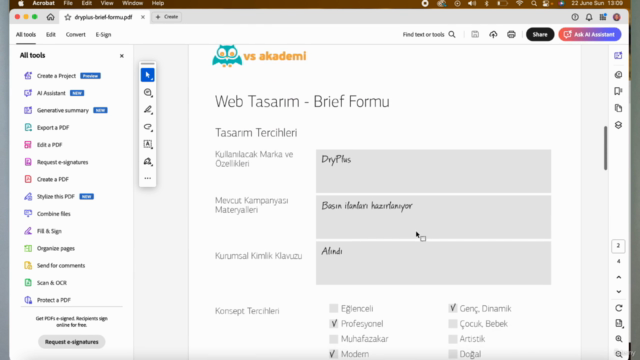Image resolution: width=640 pixels, height=360 pixels.
Task: Open the E-Sign tab
Action: [x=103, y=35]
